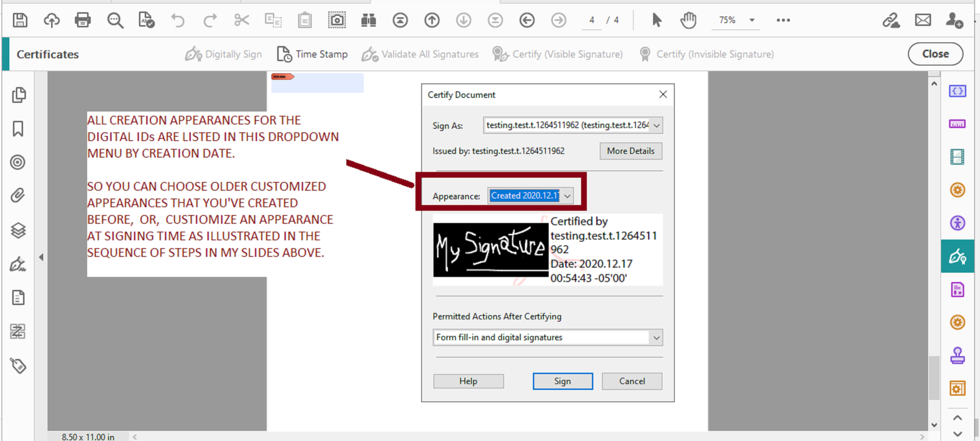Open the Stamp tool
The image size is (980, 441).
[958, 355]
